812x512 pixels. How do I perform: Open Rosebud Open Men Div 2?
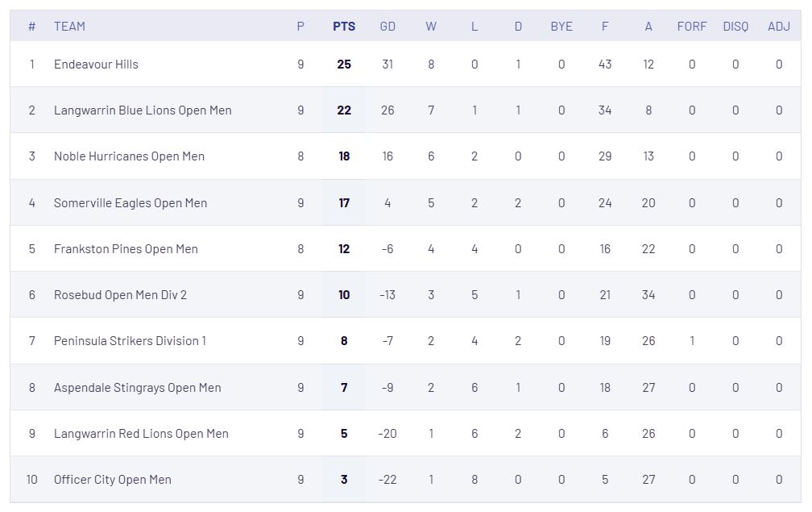click(120, 295)
